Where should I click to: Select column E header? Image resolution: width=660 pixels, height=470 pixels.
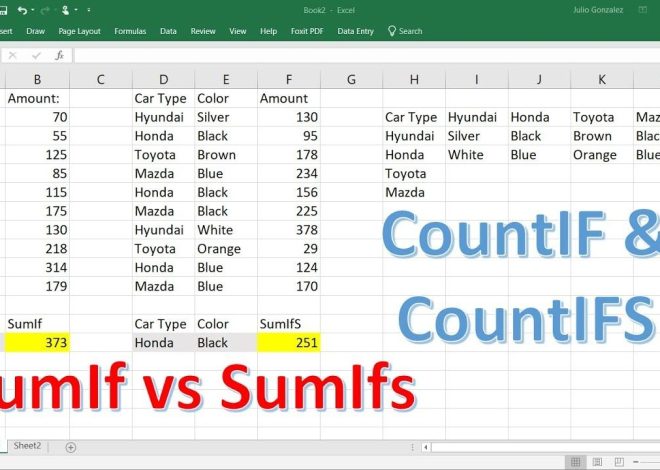coord(226,79)
